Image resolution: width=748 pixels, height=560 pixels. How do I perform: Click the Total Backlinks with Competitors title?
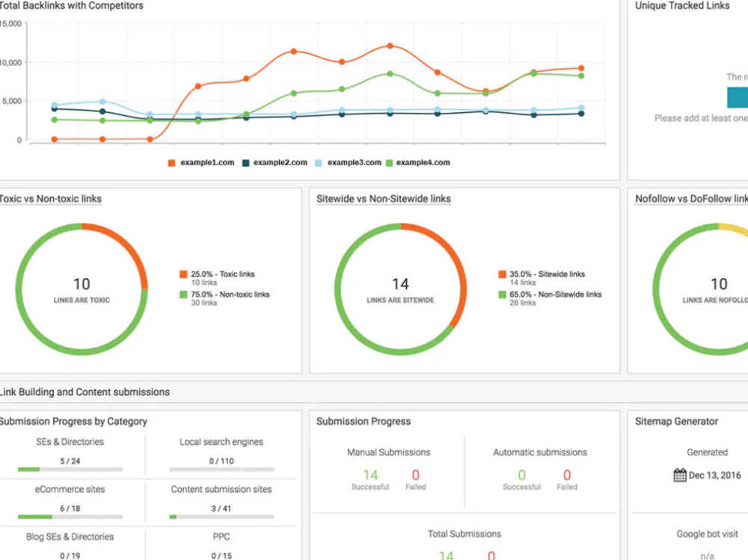coord(72,6)
